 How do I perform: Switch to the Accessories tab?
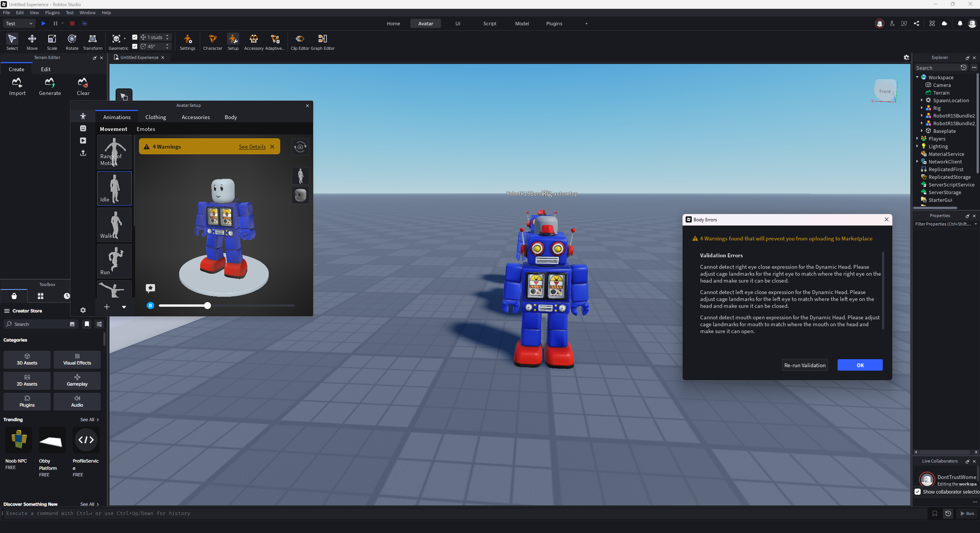(196, 117)
